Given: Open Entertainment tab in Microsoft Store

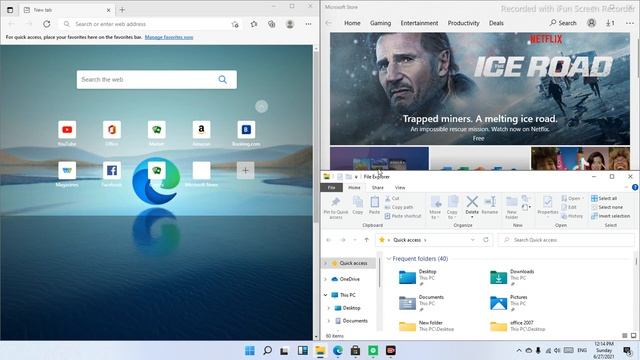Looking at the screenshot, I should 419,23.
